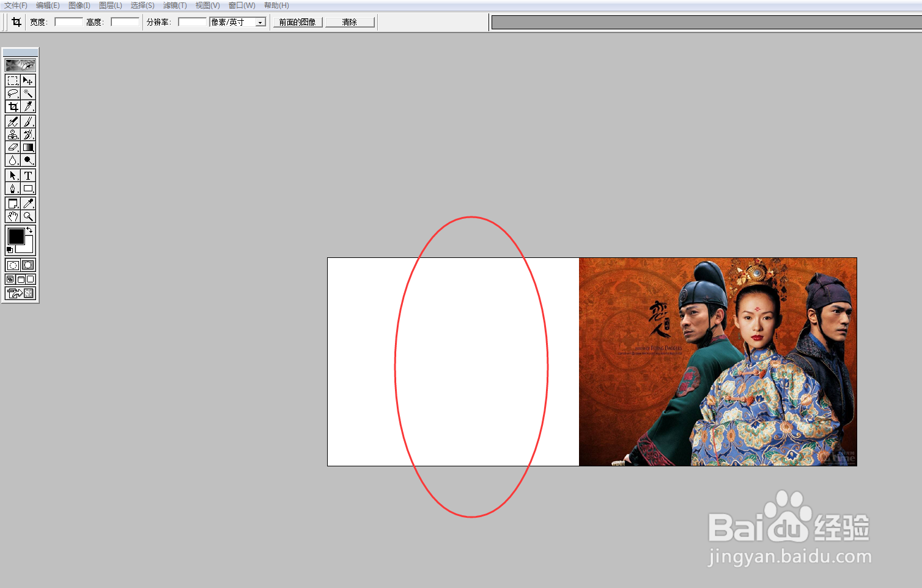Switch to Standard editing mode
922x588 pixels.
click(13, 265)
